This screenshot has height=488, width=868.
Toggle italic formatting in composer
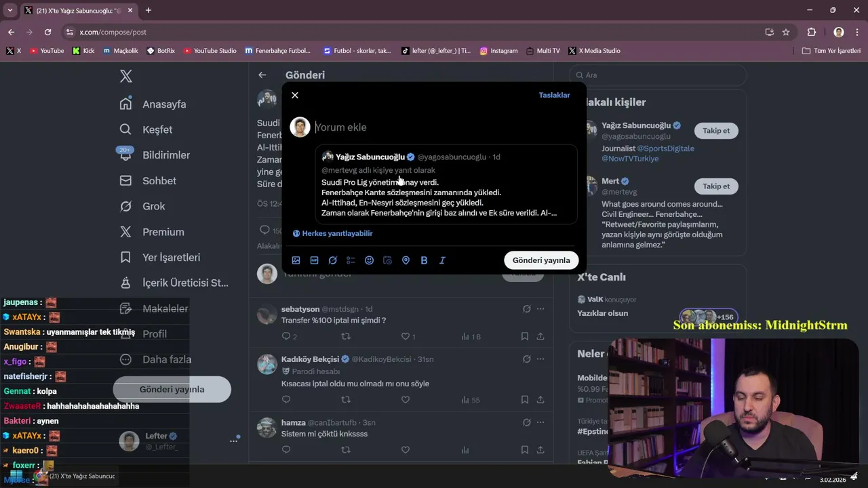(442, 260)
